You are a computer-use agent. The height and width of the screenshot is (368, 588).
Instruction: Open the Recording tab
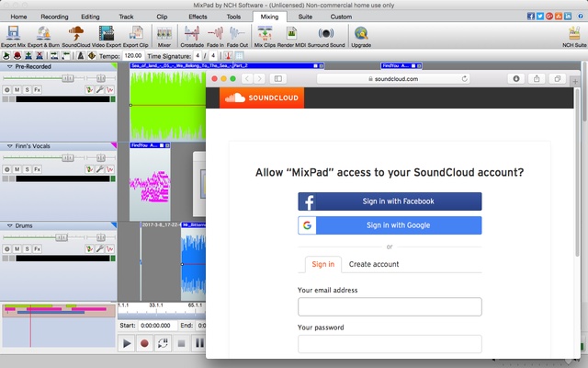(x=54, y=17)
